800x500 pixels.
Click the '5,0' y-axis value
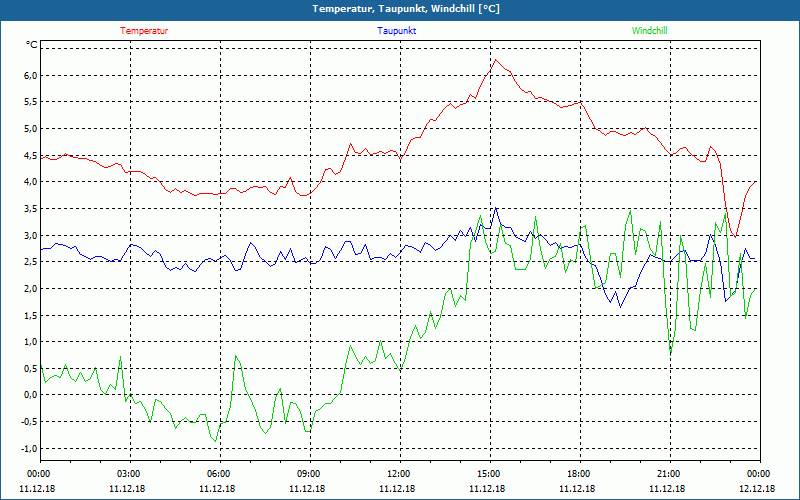(31, 129)
